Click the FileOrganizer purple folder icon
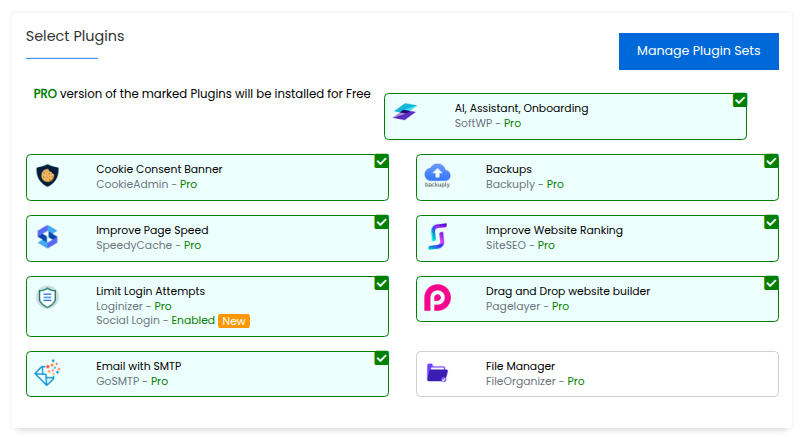The image size is (810, 437). 438,372
